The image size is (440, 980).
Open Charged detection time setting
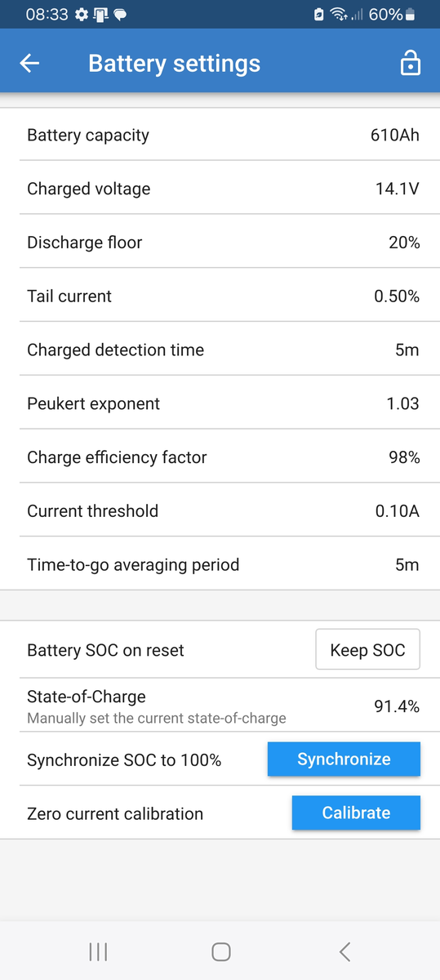pos(220,350)
